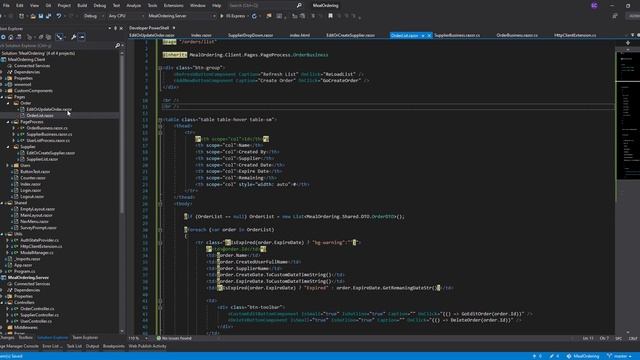Click the search magnifier icon in title bar

299,6
